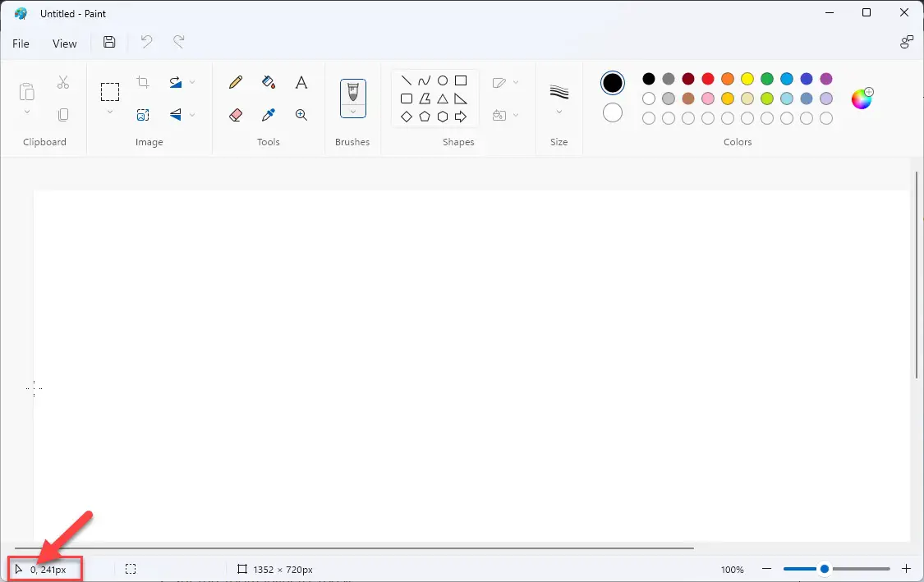
Task: Adjust the zoom slider handle
Action: (825, 568)
